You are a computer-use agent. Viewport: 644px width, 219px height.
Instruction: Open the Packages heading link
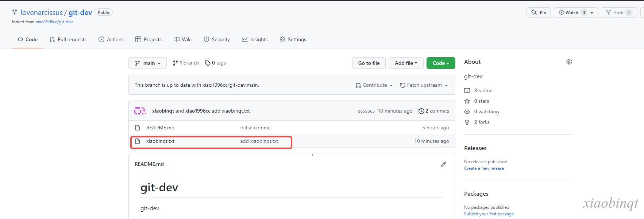tap(476, 194)
